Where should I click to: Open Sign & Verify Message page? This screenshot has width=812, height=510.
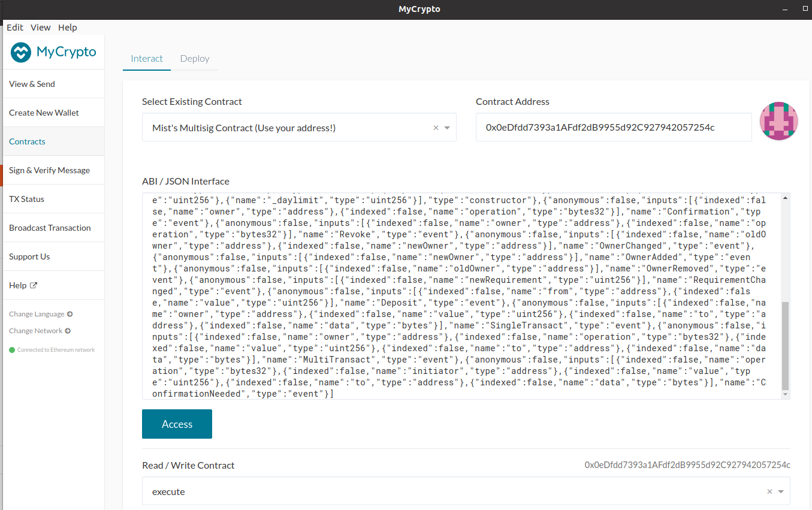pos(54,170)
